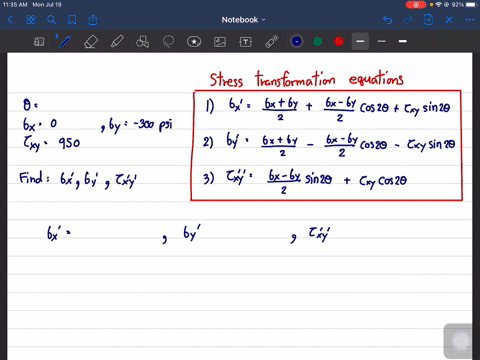
Task: Go back with the left chevron
Action: [x=10, y=20]
